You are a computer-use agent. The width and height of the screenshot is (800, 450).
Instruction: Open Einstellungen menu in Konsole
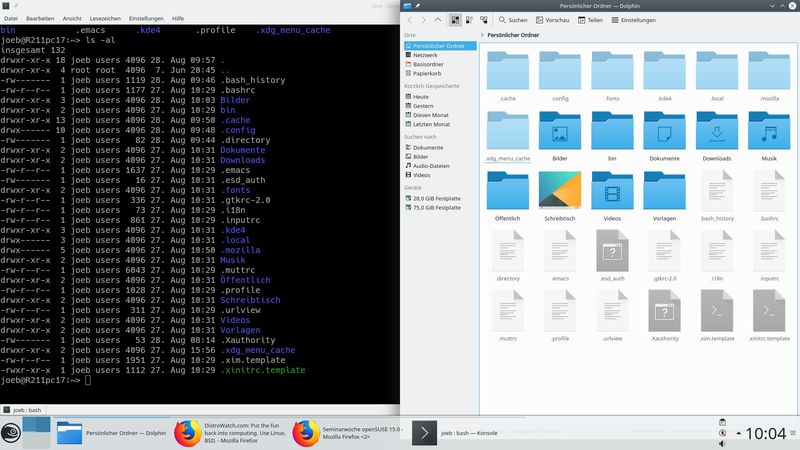(x=146, y=18)
